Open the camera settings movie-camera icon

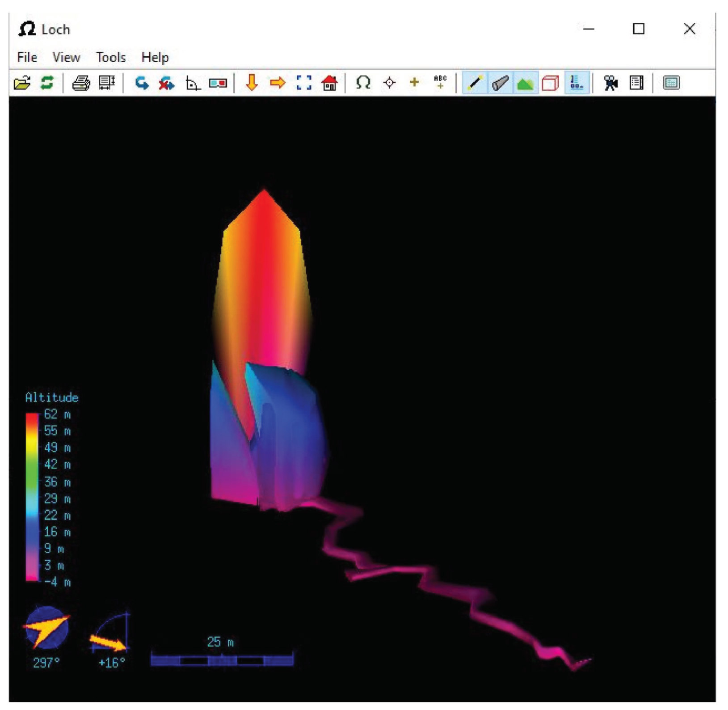click(x=610, y=83)
